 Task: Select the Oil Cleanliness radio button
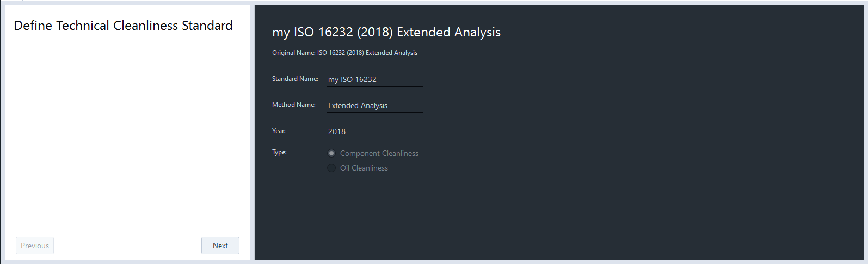[x=331, y=168]
